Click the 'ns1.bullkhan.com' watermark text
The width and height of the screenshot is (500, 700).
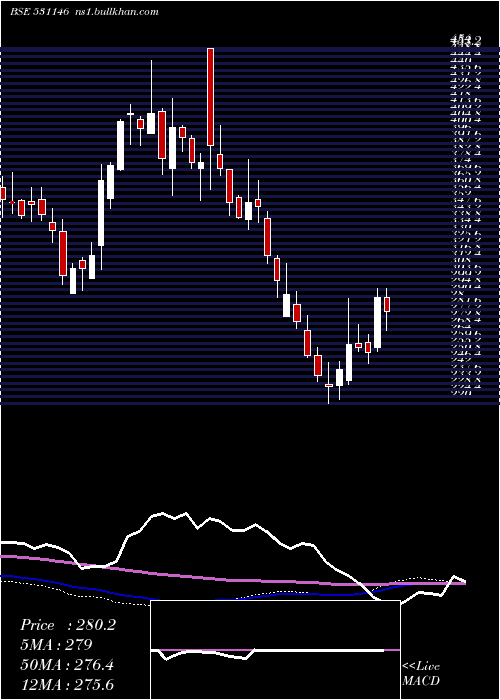coord(117,12)
